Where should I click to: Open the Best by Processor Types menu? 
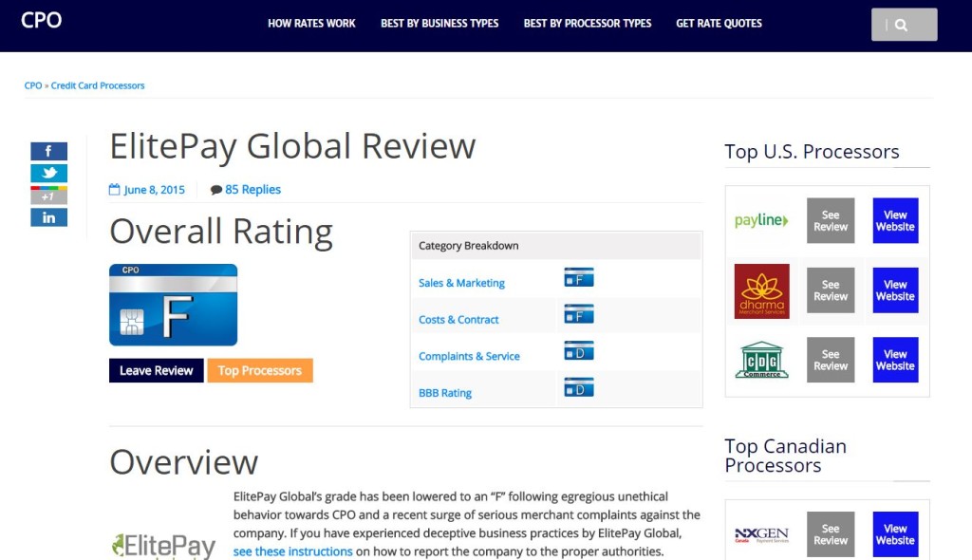tap(588, 24)
